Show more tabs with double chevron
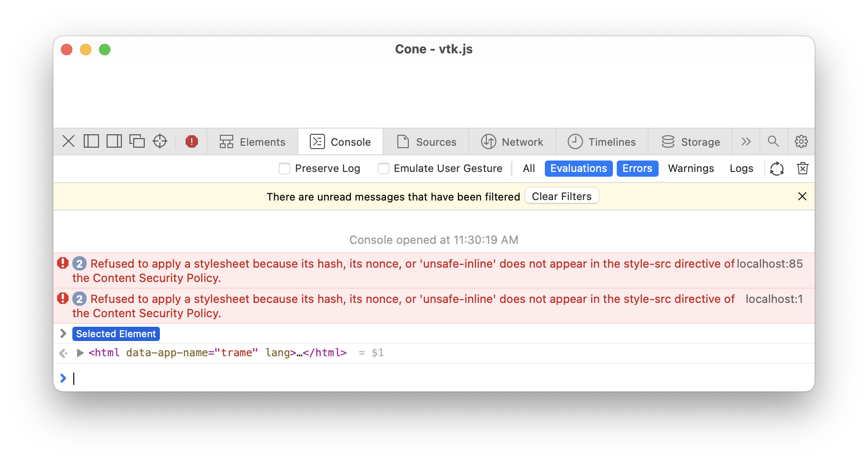This screenshot has width=868, height=462. coord(746,142)
